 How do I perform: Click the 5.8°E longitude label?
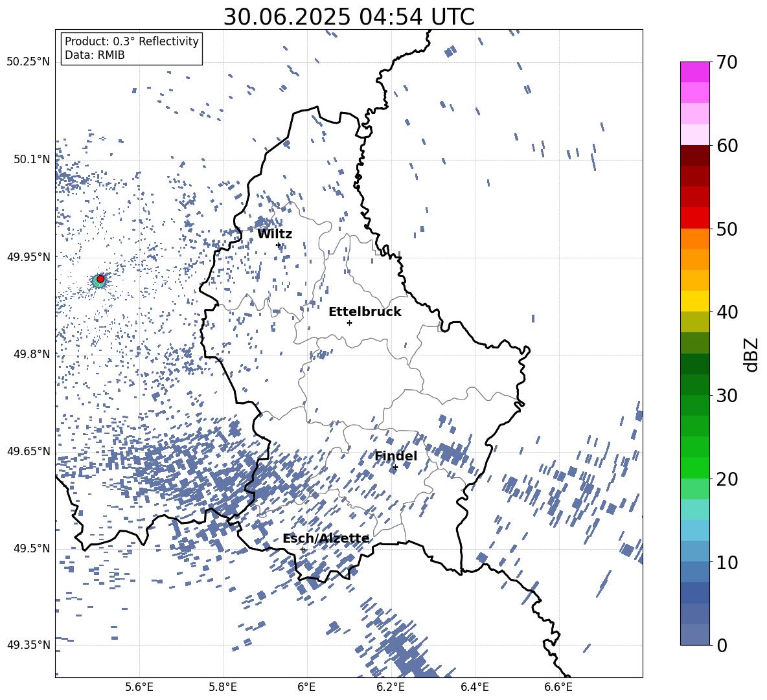[223, 687]
